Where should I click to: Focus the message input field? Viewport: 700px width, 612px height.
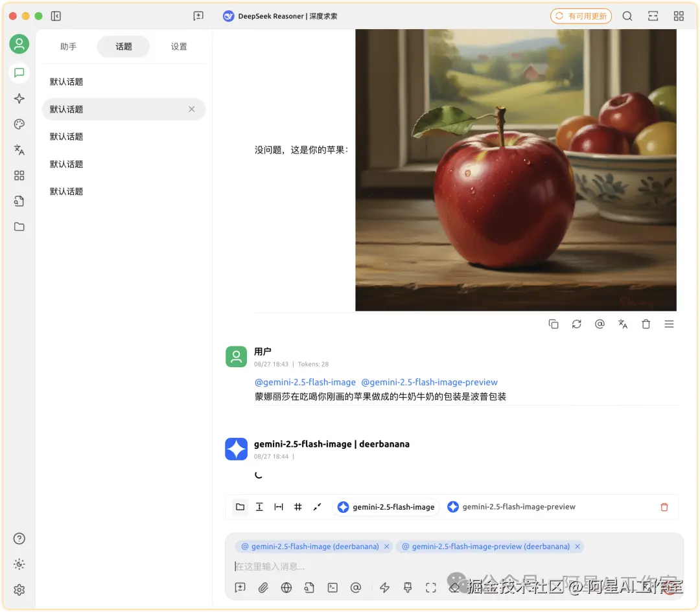(454, 567)
